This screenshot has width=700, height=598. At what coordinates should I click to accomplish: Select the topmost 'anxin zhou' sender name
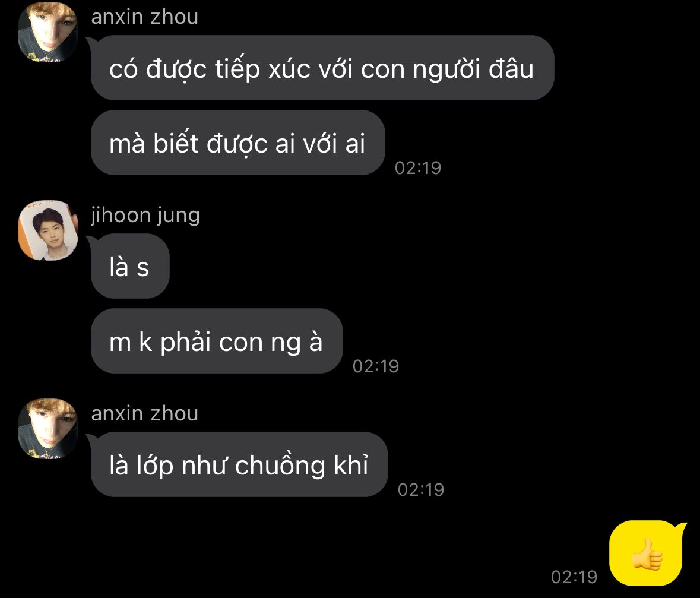click(x=145, y=17)
